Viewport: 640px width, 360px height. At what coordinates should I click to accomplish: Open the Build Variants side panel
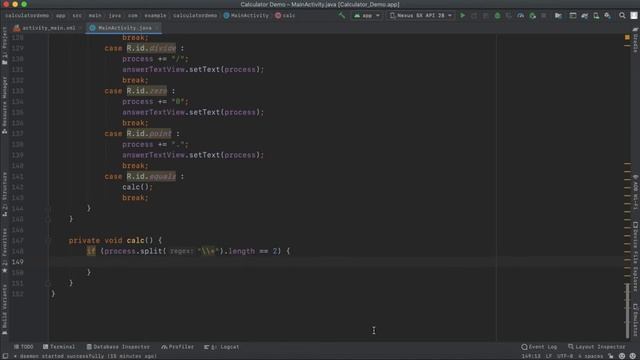point(4,309)
